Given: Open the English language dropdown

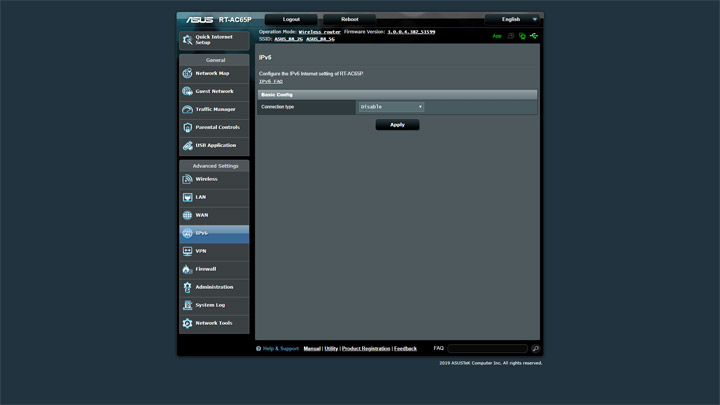Looking at the screenshot, I should (512, 19).
